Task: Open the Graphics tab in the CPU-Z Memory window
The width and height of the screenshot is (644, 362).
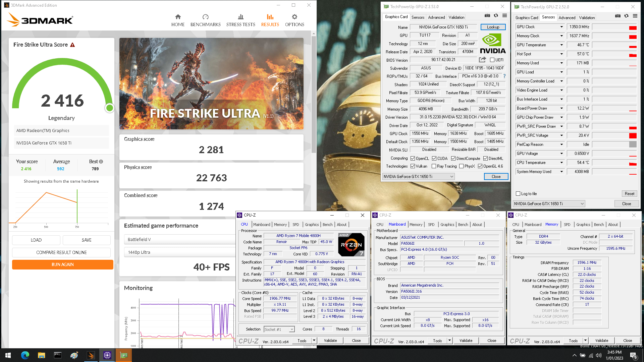Action: (x=583, y=225)
